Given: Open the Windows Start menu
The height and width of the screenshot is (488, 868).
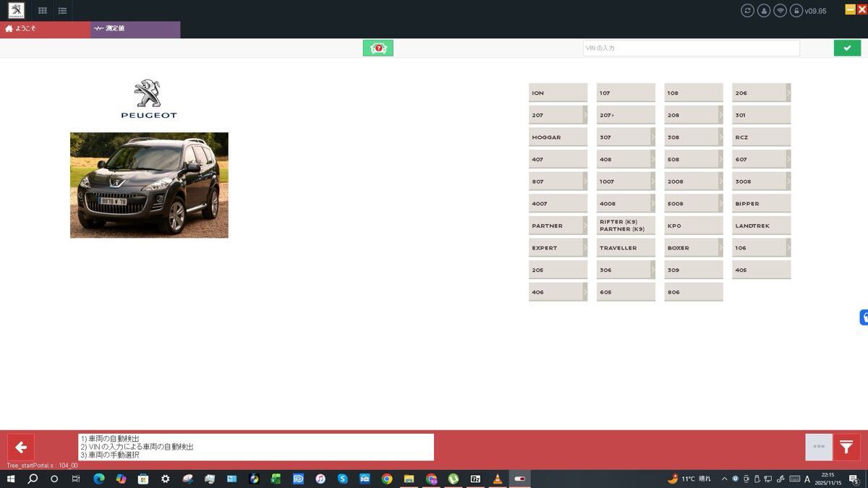Looking at the screenshot, I should [x=11, y=479].
